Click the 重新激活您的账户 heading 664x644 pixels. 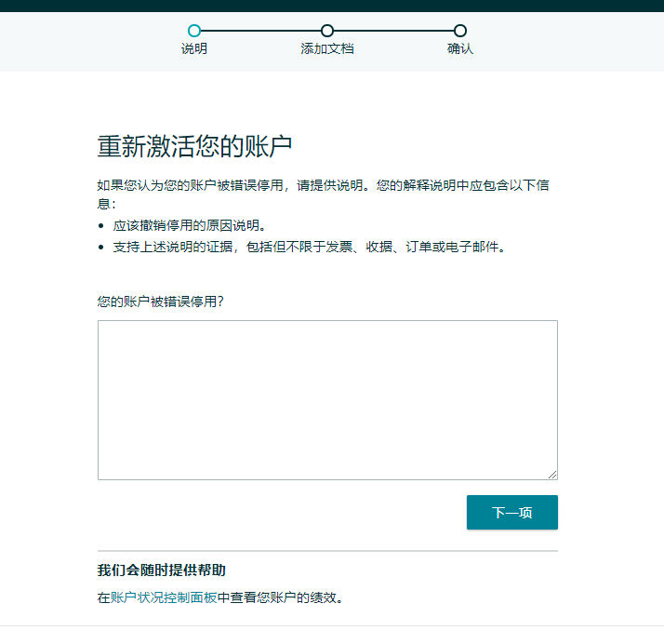[195, 146]
